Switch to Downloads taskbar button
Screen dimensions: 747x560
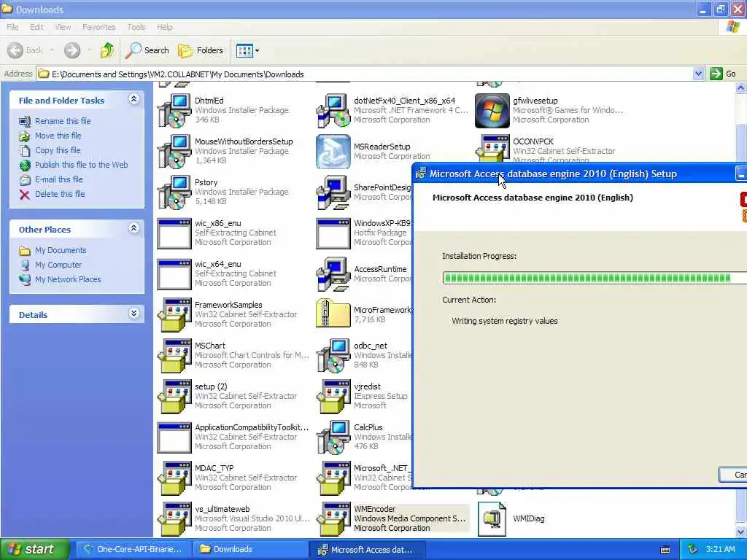coord(249,549)
